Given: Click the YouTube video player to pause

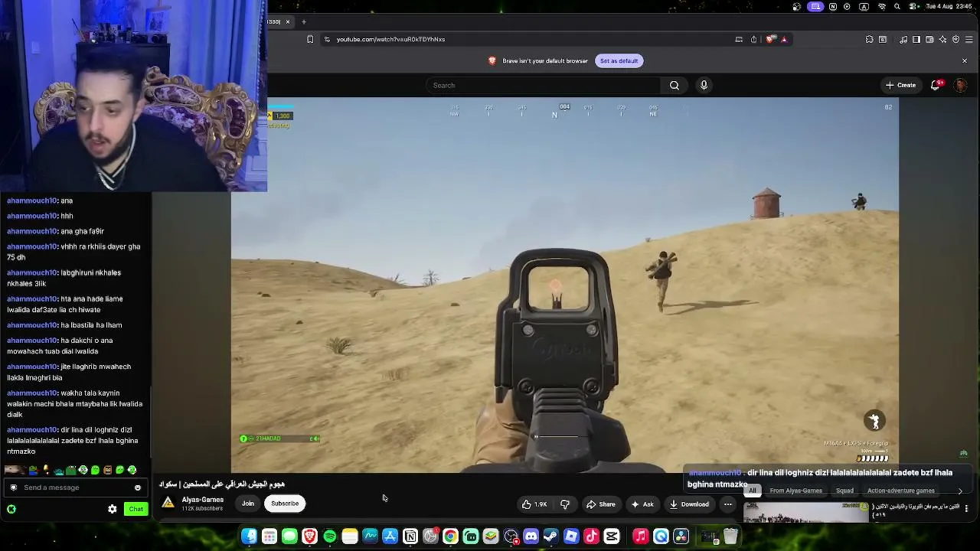Looking at the screenshot, I should coord(565,285).
